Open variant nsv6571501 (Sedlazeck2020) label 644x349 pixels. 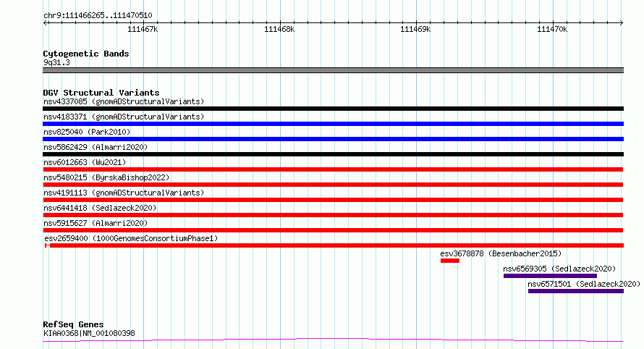[x=584, y=284]
